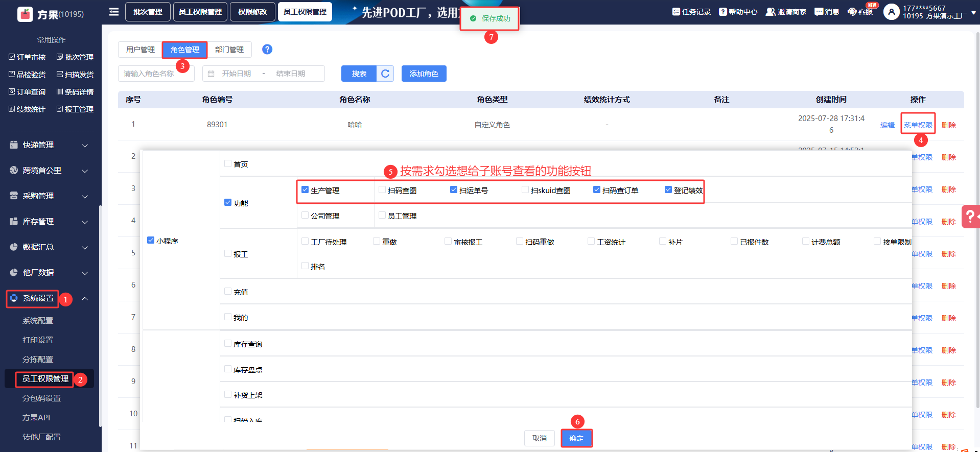The image size is (980, 452).
Task: Uncheck the 生产管理 checkbox
Action: tap(305, 190)
